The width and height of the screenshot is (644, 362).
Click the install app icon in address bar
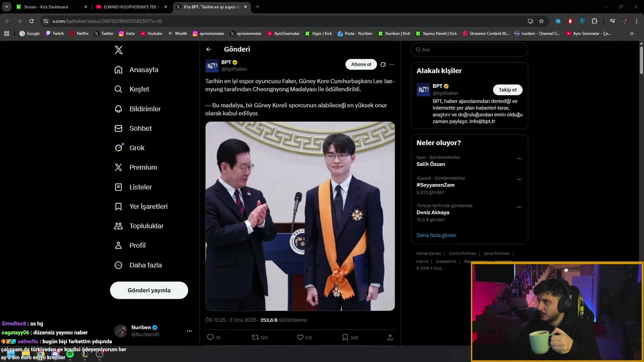point(530,21)
